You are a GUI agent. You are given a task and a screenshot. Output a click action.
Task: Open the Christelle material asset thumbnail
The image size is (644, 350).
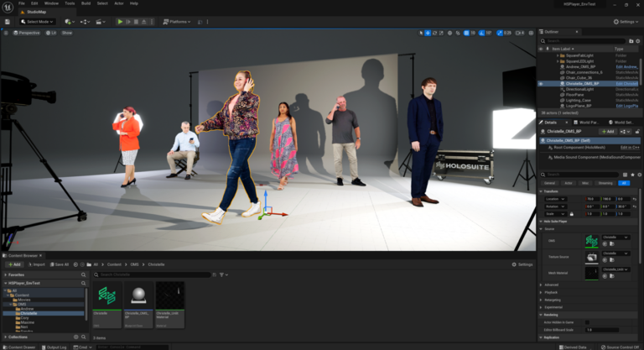point(170,296)
